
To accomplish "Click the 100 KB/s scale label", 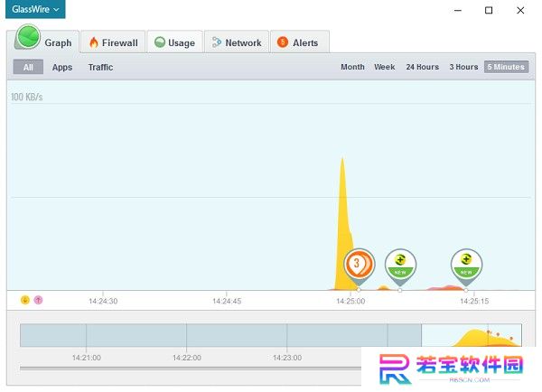I will pyautogui.click(x=26, y=97).
